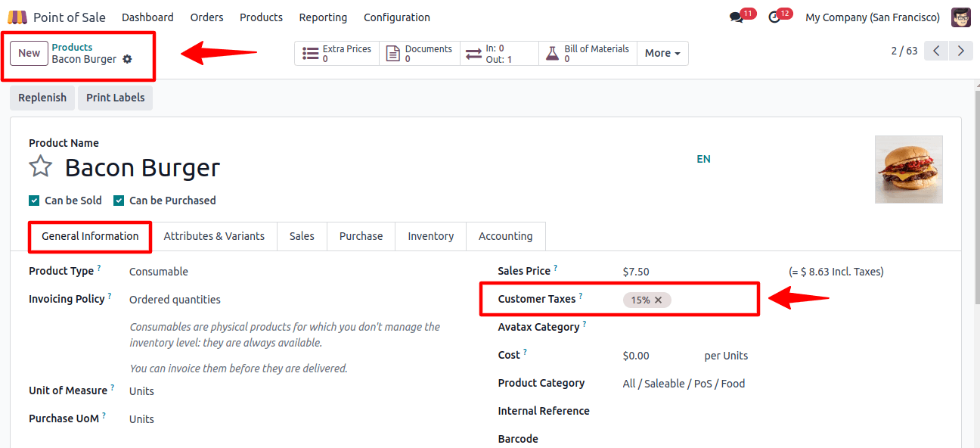Go to next record with right chevron
The width and height of the screenshot is (980, 448).
pos(961,51)
